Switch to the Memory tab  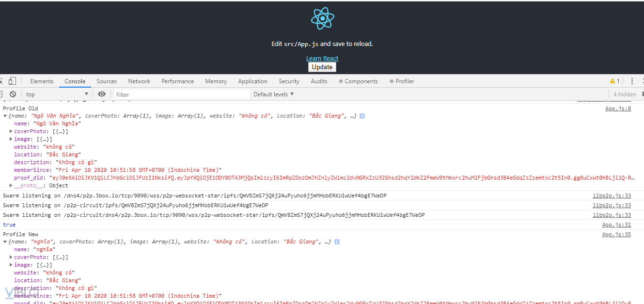(216, 81)
